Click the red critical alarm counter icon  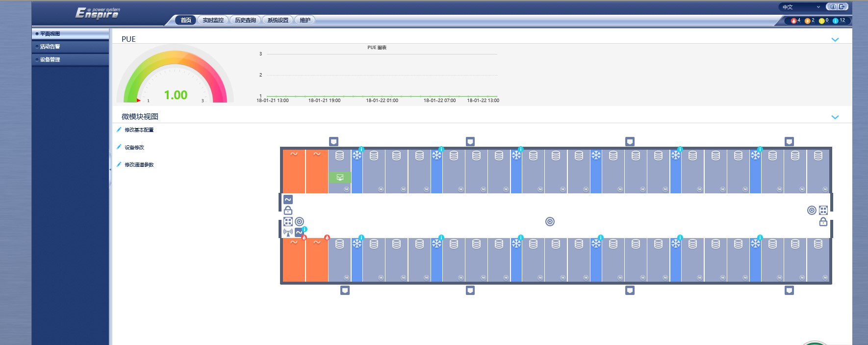pyautogui.click(x=793, y=21)
